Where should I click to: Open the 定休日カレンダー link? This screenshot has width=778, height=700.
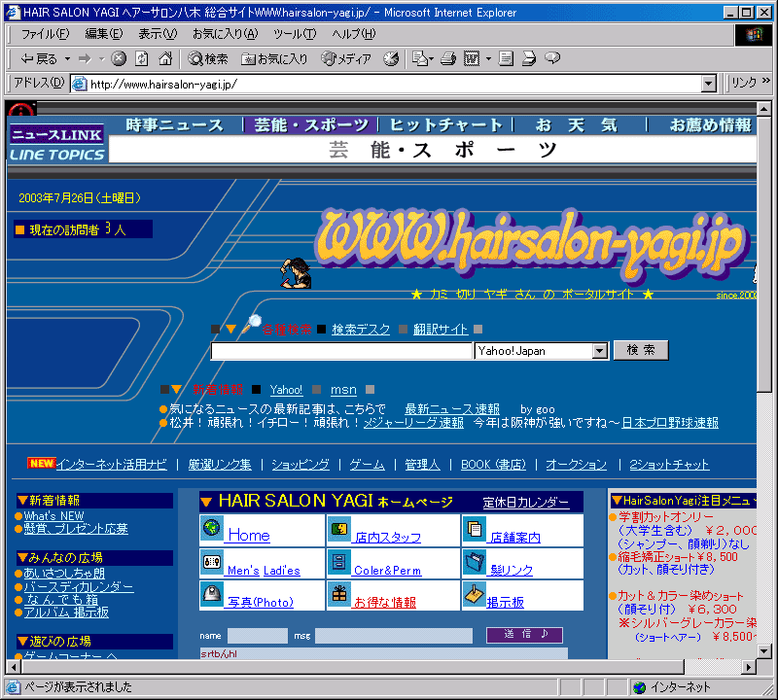tap(526, 503)
